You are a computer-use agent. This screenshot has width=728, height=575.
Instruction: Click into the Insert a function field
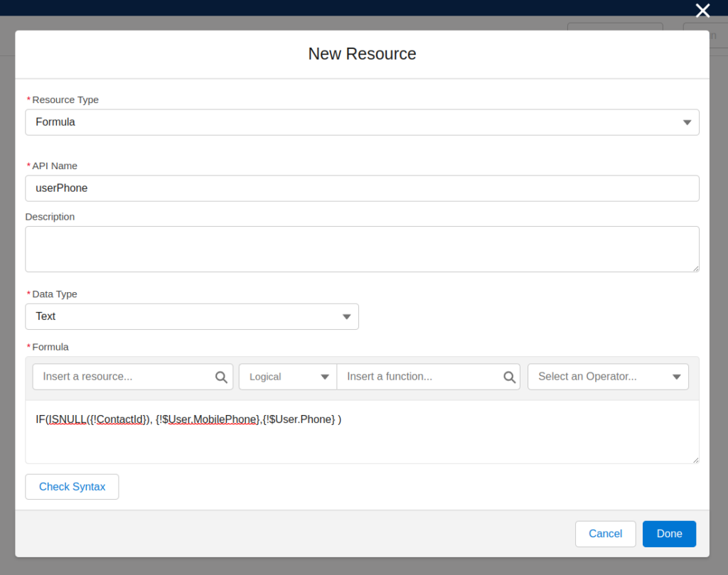coord(419,377)
